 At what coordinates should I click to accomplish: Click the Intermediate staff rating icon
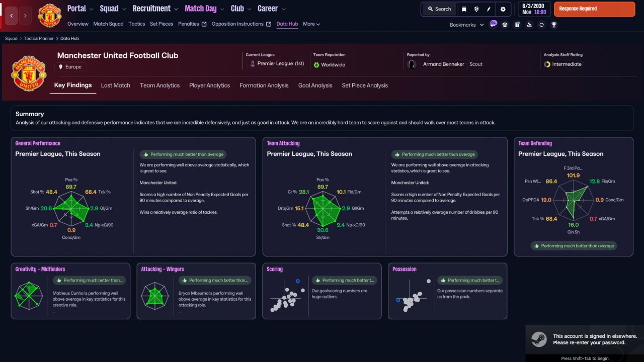547,64
